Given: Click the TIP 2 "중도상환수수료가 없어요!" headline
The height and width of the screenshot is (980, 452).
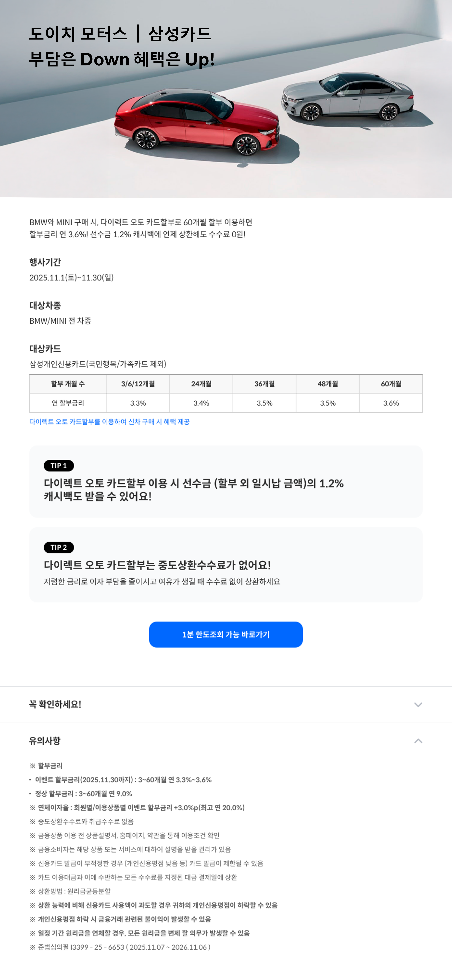Looking at the screenshot, I should click(x=157, y=565).
